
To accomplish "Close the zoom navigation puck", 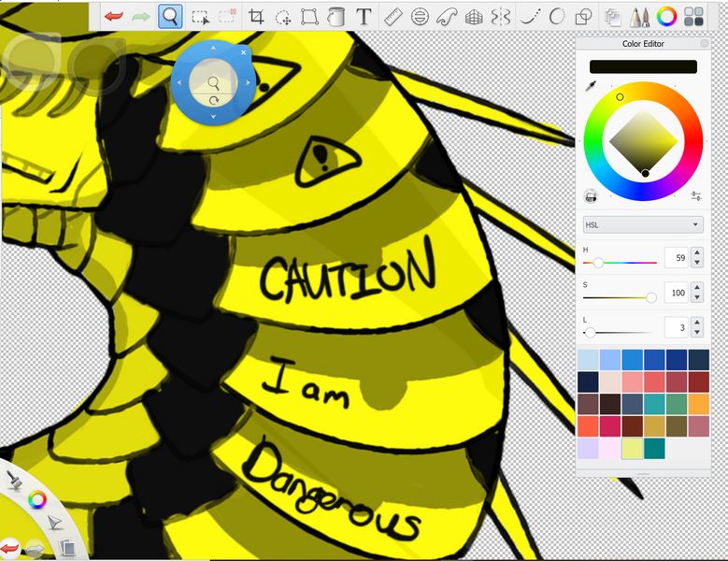I will click(x=244, y=52).
